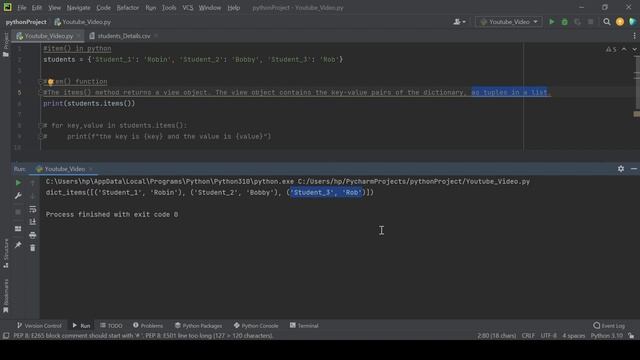Run with coverage from the top toolbar
640x360 pixels.
click(x=578, y=22)
